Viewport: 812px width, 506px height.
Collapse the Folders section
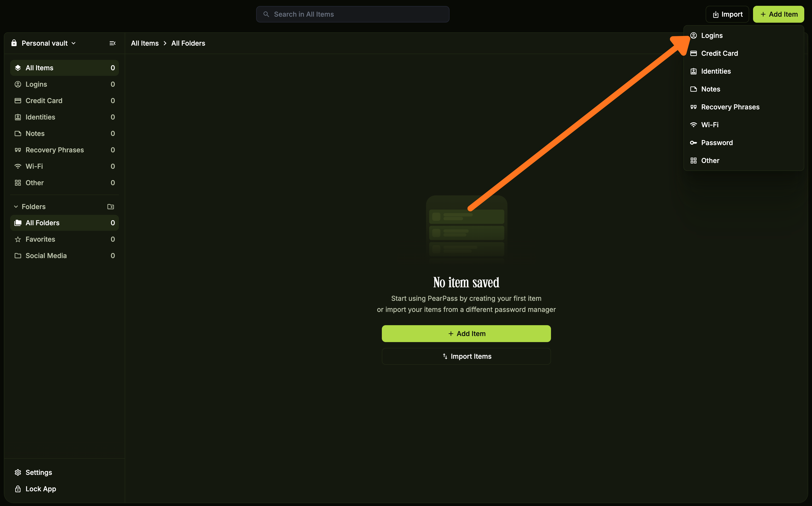(x=16, y=206)
